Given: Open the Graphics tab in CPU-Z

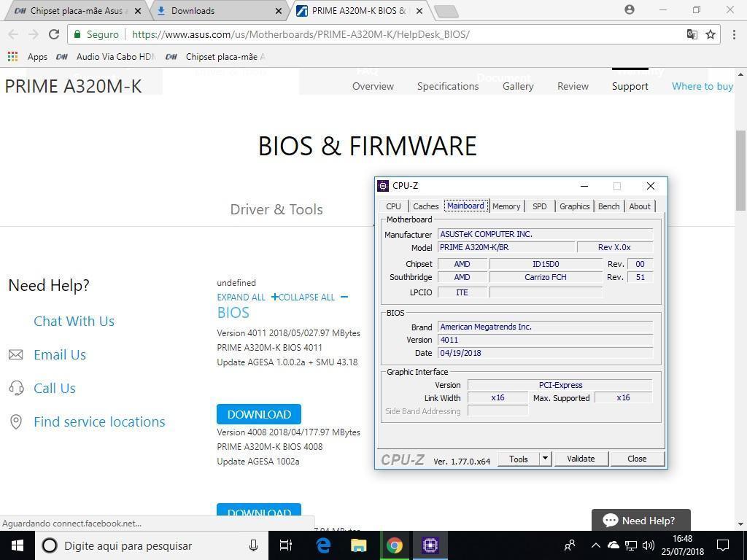Looking at the screenshot, I should click(575, 206).
